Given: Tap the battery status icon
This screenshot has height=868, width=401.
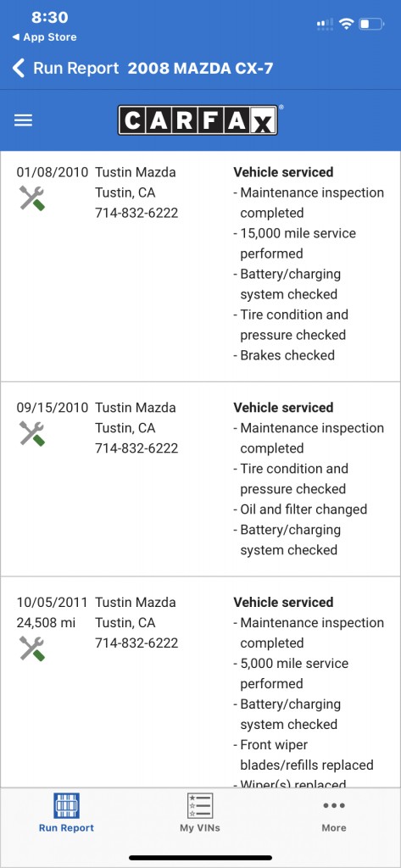Looking at the screenshot, I should 371,24.
